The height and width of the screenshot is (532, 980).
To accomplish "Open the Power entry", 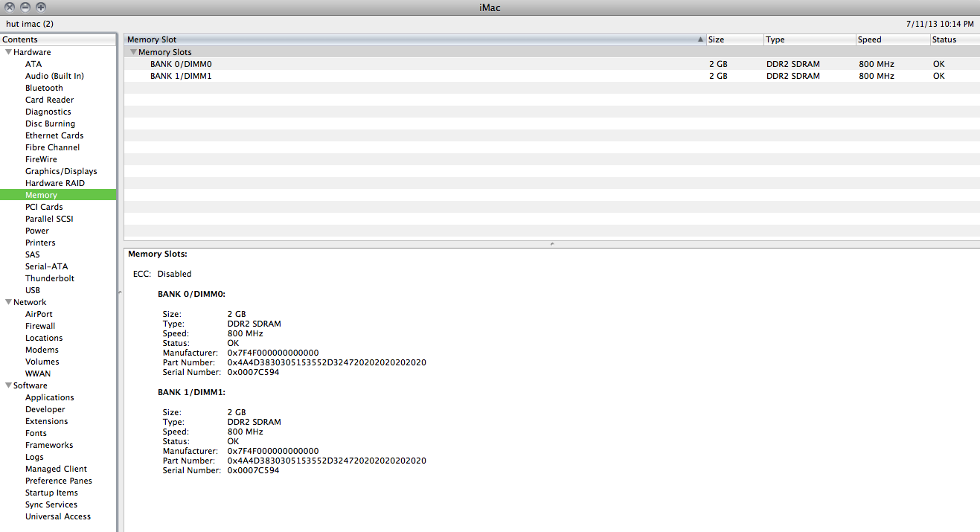I will [37, 231].
